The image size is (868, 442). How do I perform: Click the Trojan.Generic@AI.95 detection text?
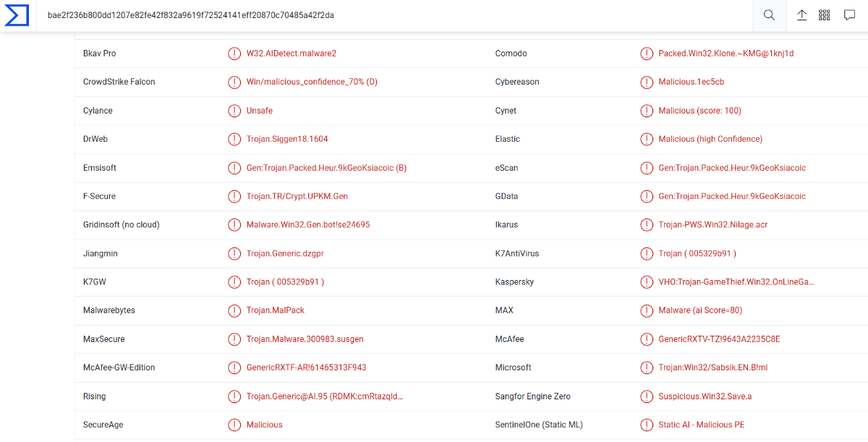[325, 396]
